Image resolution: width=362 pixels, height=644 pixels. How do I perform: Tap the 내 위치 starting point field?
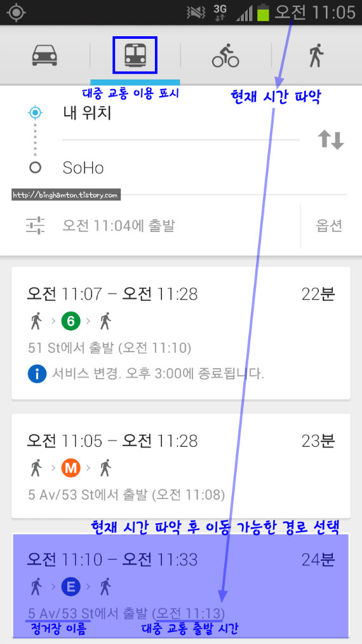pyautogui.click(x=180, y=113)
